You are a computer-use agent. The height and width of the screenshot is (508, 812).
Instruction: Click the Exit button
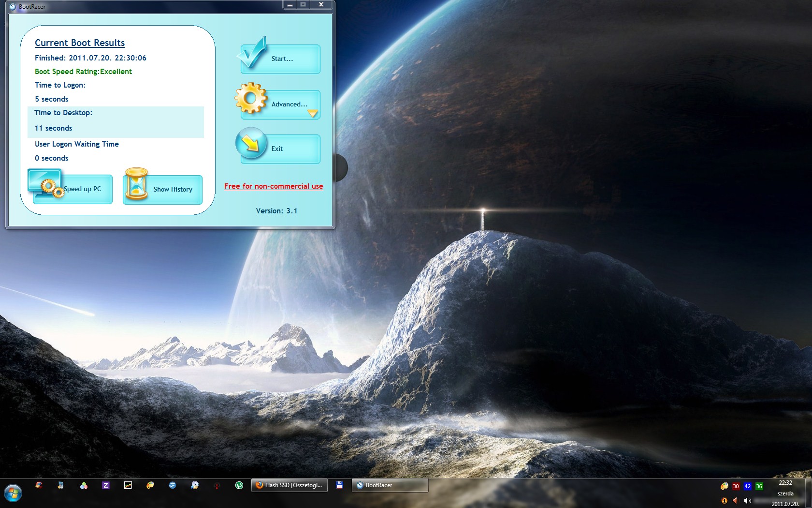[x=280, y=149]
